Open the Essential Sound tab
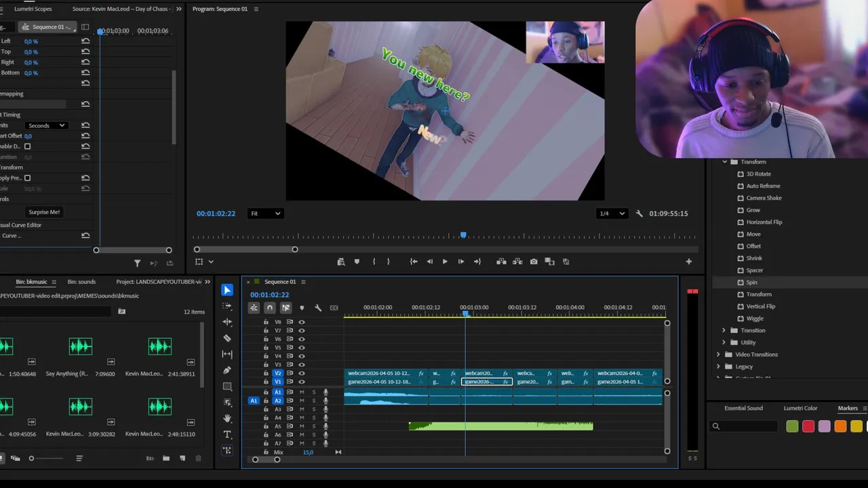 (x=743, y=408)
